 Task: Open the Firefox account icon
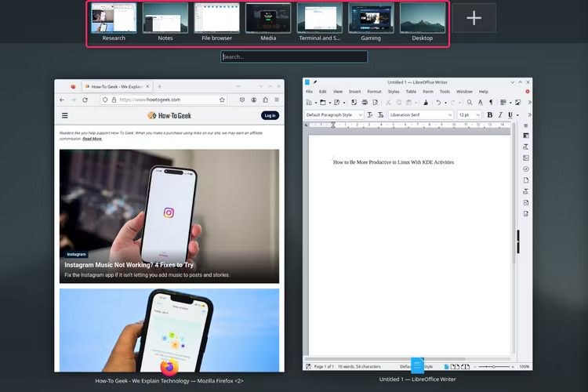(x=254, y=100)
